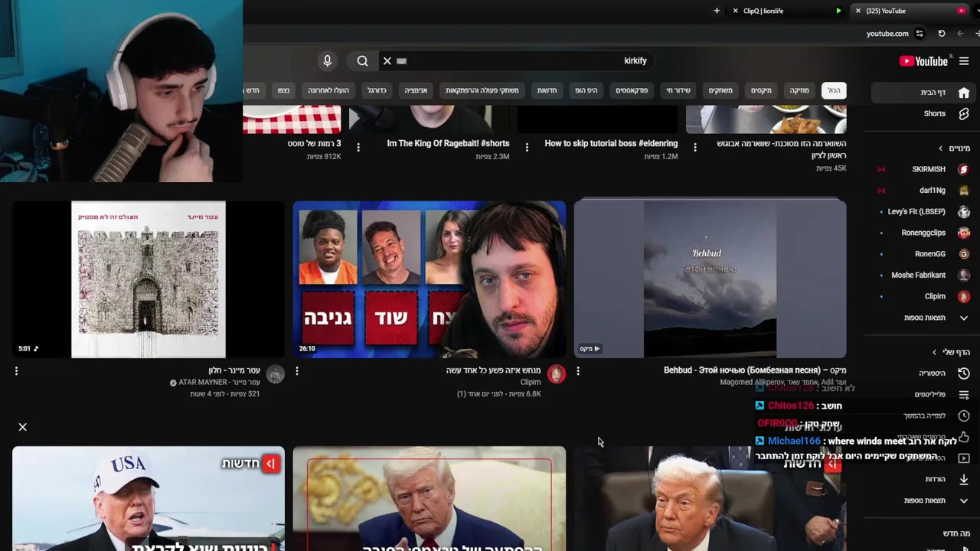Click youtube.com in the address bar
This screenshot has height=551, width=980.
click(x=887, y=34)
